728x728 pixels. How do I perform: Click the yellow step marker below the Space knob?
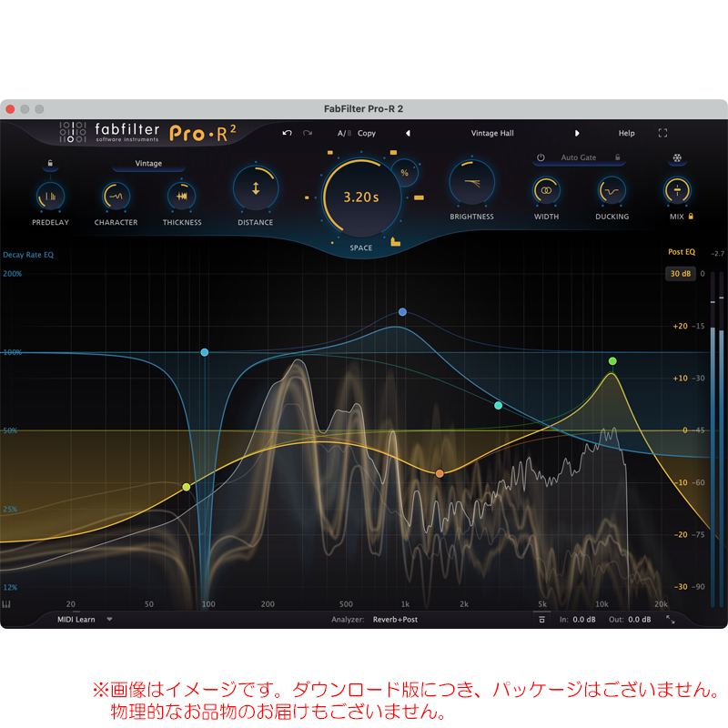[x=395, y=241]
